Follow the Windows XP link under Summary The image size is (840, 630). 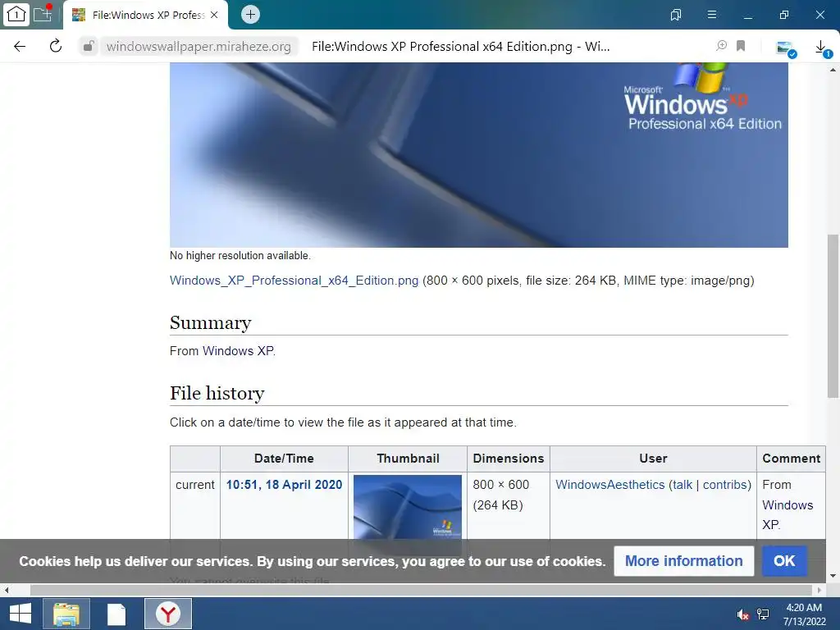click(x=238, y=351)
